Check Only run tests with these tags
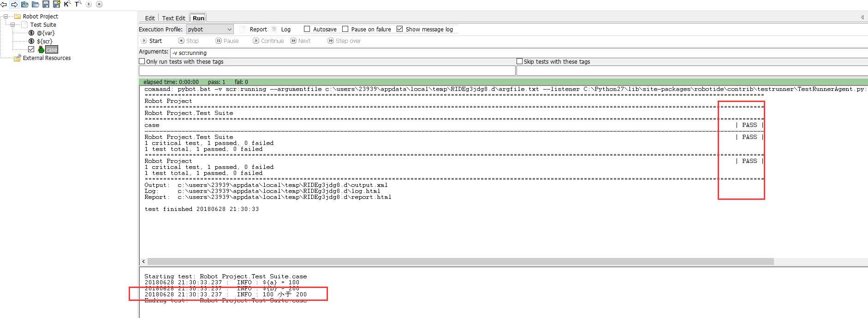The image size is (868, 318). point(142,61)
